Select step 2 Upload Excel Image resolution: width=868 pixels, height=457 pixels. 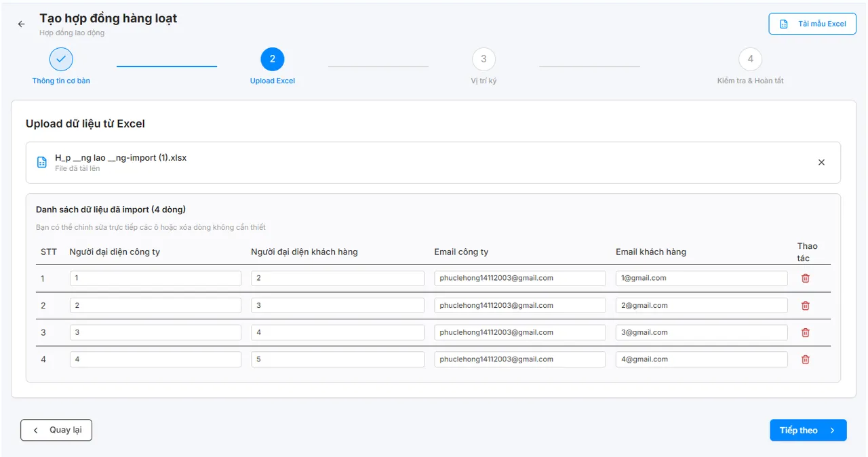point(273,60)
